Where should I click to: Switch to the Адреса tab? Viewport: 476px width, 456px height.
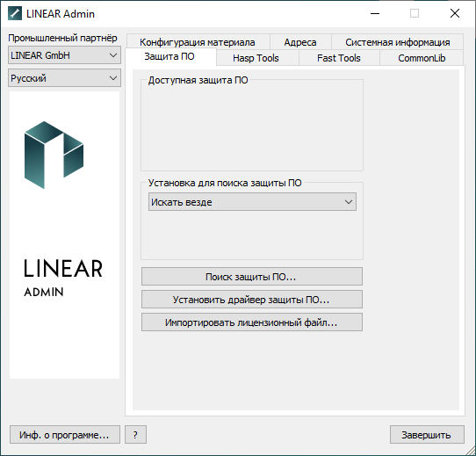300,42
